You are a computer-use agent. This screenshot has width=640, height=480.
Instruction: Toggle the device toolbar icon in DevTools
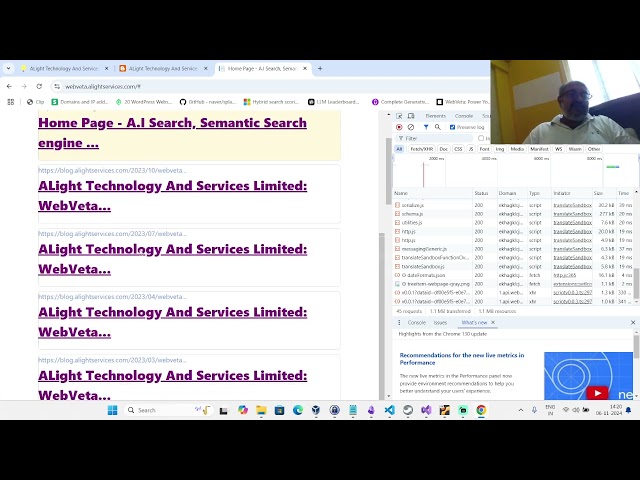[x=411, y=116]
